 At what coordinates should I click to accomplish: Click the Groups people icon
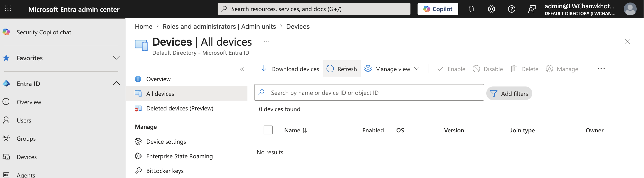(6, 138)
